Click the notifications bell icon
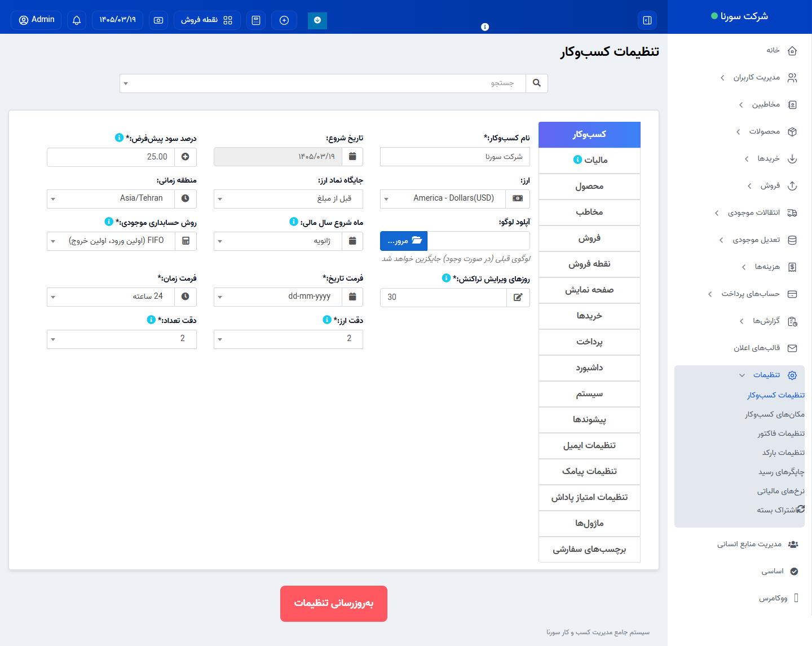812x646 pixels. 77,20
